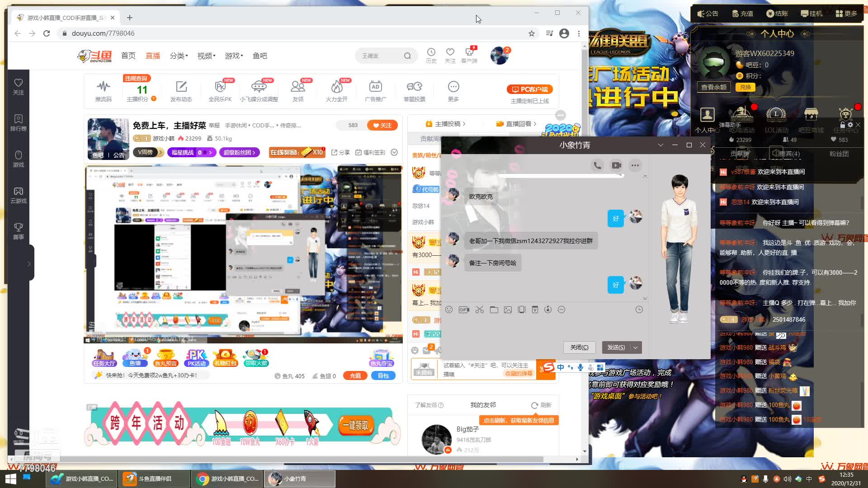Open 赛事 in left sidebar
This screenshot has height=488, width=868.
coord(19,231)
